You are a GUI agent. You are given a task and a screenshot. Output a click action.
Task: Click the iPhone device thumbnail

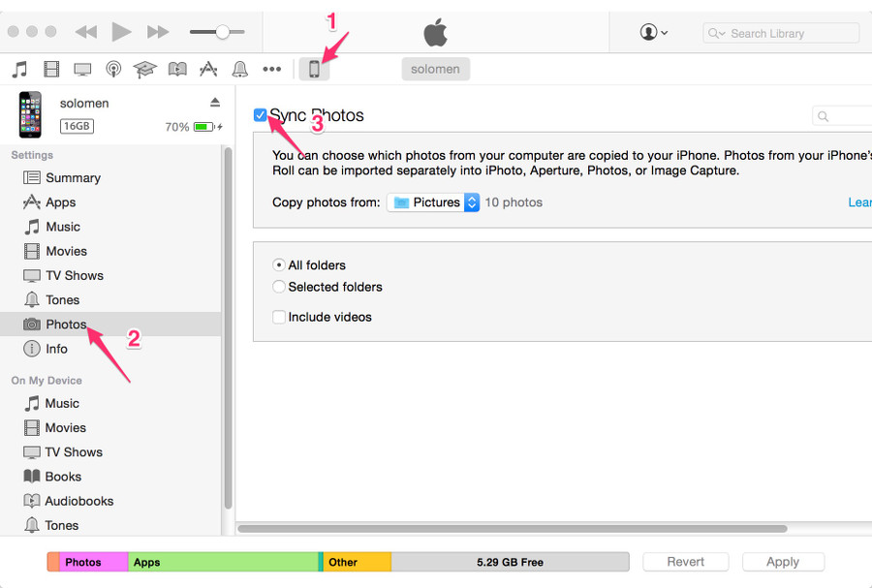click(30, 115)
